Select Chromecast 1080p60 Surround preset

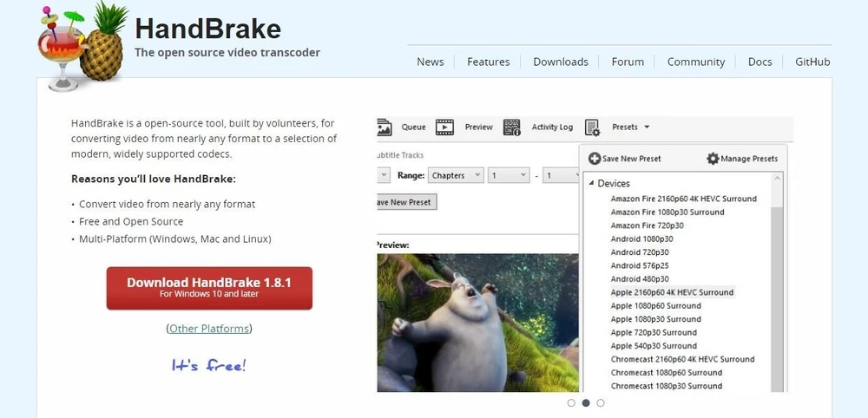(667, 373)
